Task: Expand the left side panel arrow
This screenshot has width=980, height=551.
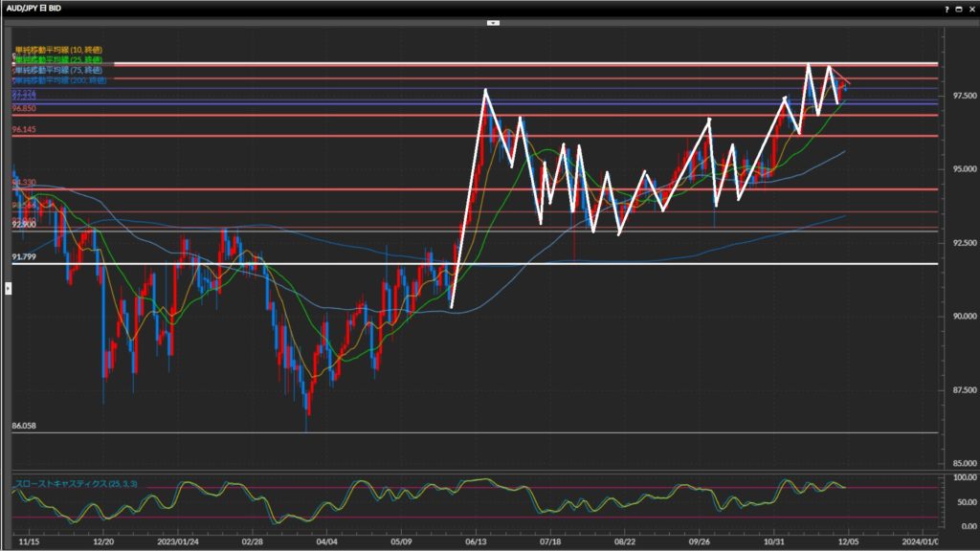Action: pos(8,287)
